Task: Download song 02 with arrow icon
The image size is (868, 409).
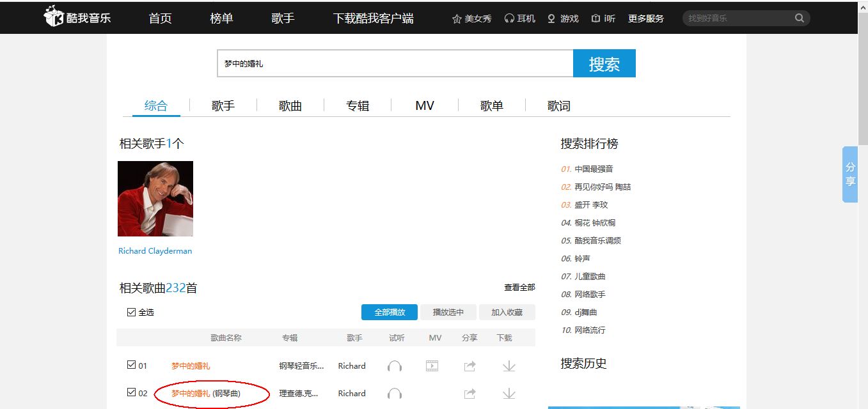Action: click(509, 394)
